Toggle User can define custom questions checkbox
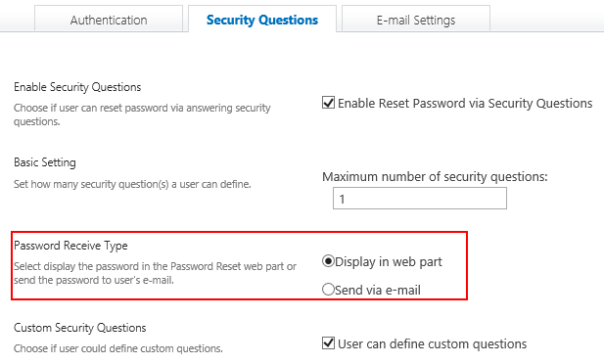The image size is (604, 364). coord(328,342)
